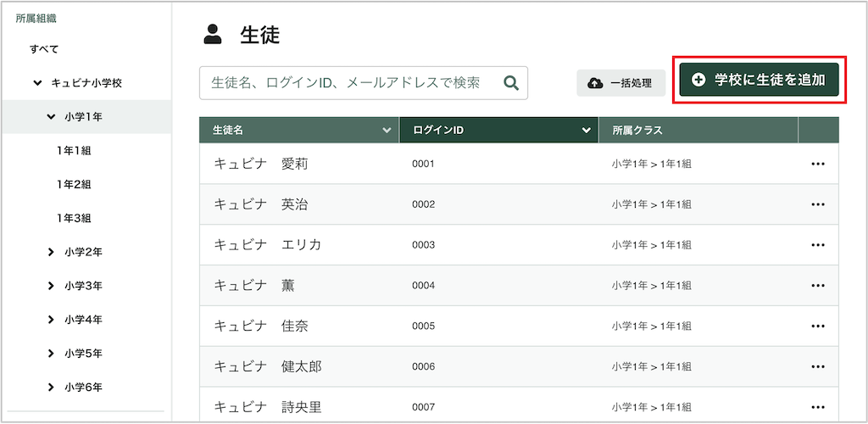
Task: Expand the 小学3年 tree node
Action: click(x=51, y=286)
